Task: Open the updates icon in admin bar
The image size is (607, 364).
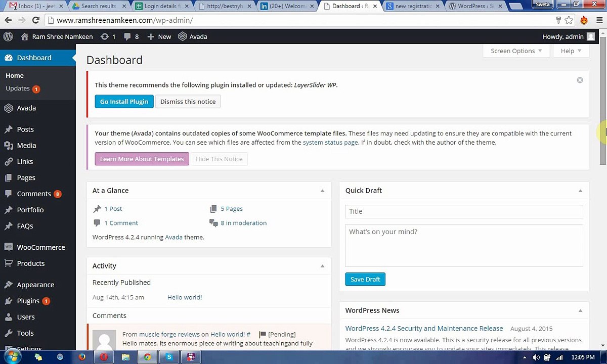Action: (108, 36)
